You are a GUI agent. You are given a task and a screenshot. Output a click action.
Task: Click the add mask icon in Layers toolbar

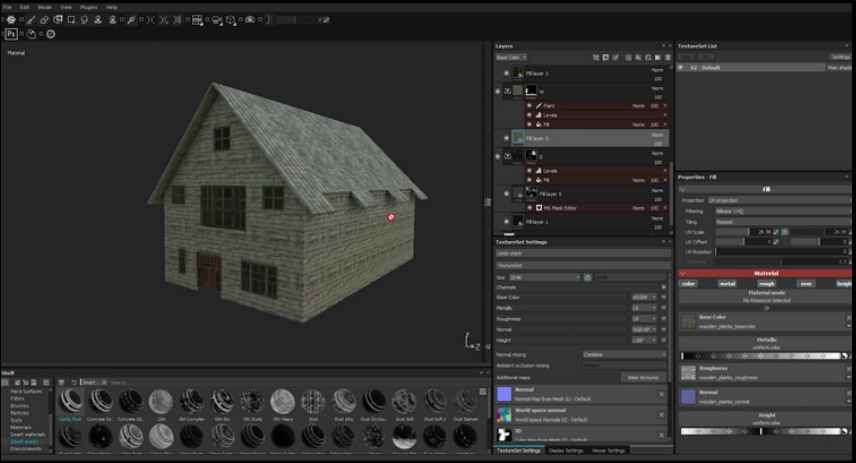(605, 57)
